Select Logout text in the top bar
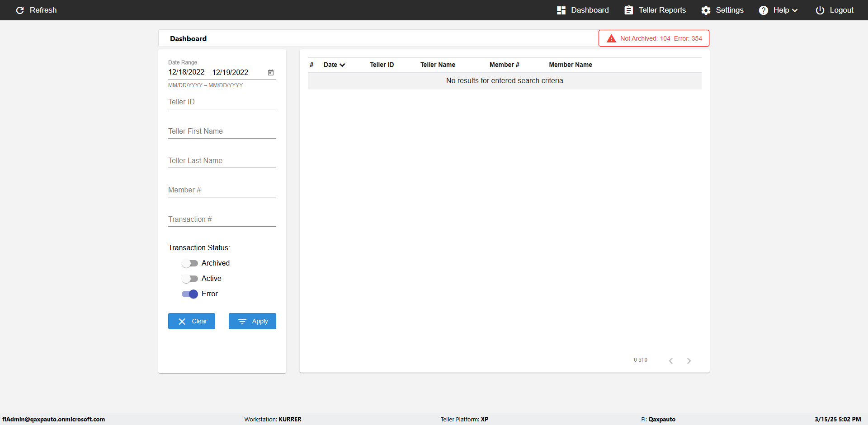 click(842, 10)
